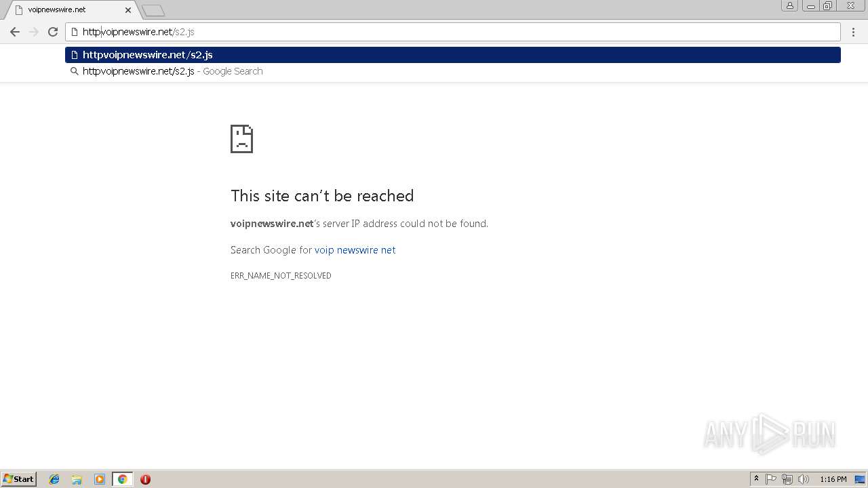The height and width of the screenshot is (488, 868).
Task: Go back to the previous page
Action: coord(15,32)
